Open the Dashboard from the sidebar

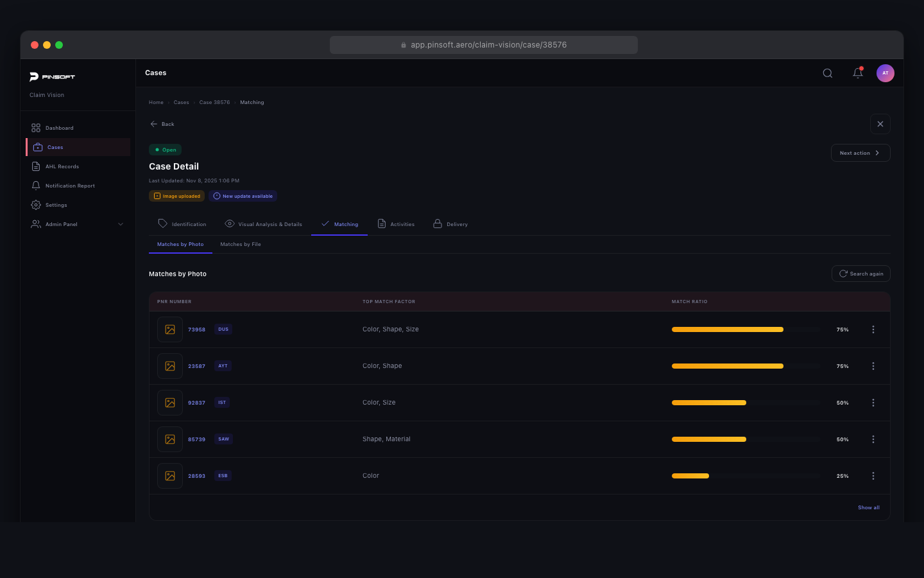(x=60, y=128)
